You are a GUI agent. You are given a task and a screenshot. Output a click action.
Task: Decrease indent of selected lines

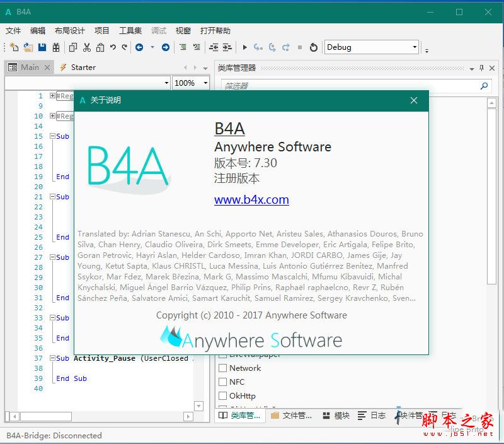coord(214,47)
